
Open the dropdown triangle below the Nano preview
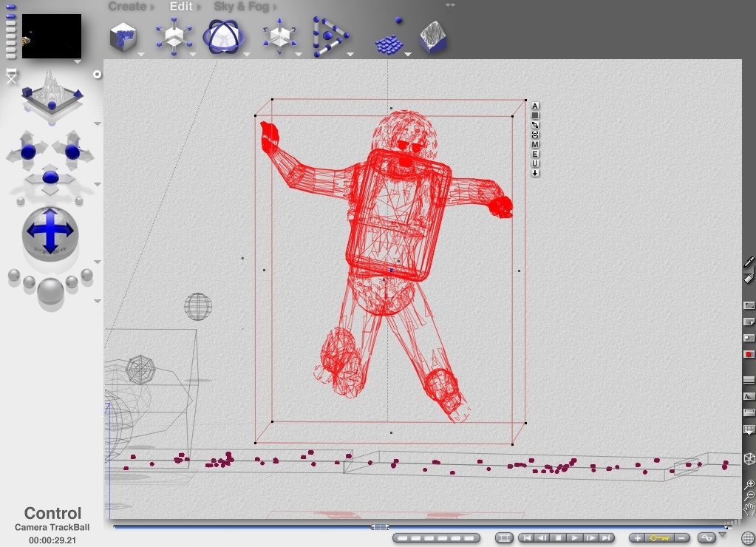click(x=77, y=62)
